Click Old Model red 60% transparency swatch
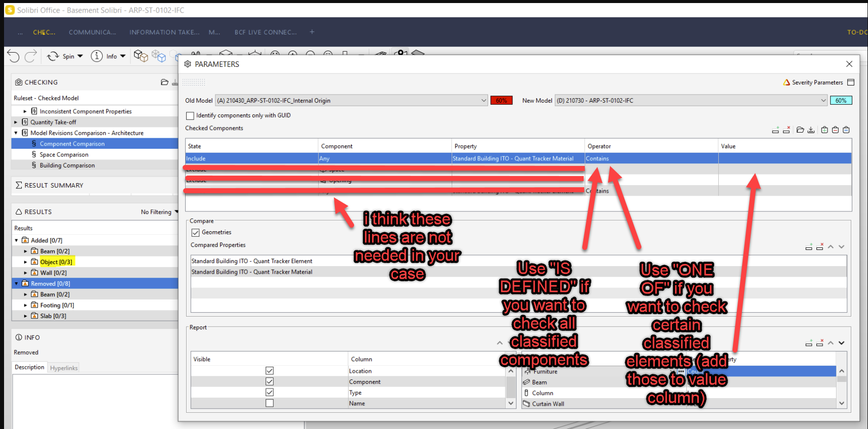This screenshot has width=868, height=429. (x=502, y=101)
